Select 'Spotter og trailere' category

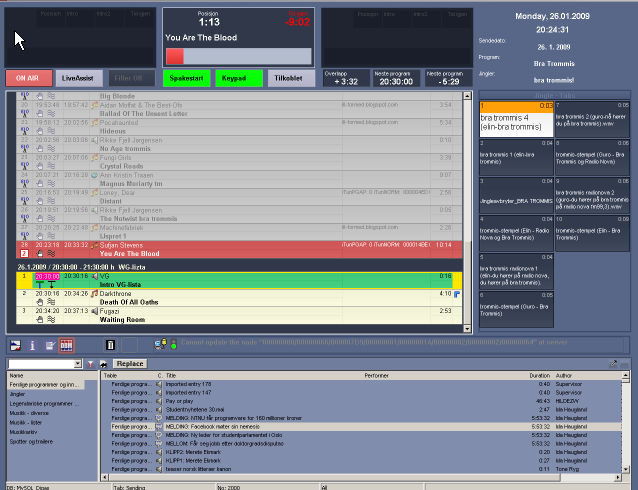(x=31, y=442)
